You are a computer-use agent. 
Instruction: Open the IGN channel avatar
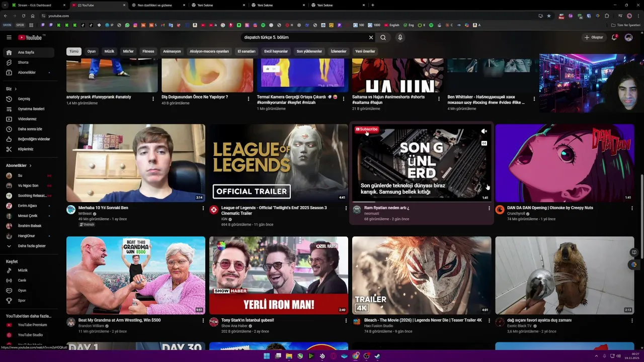214,210
